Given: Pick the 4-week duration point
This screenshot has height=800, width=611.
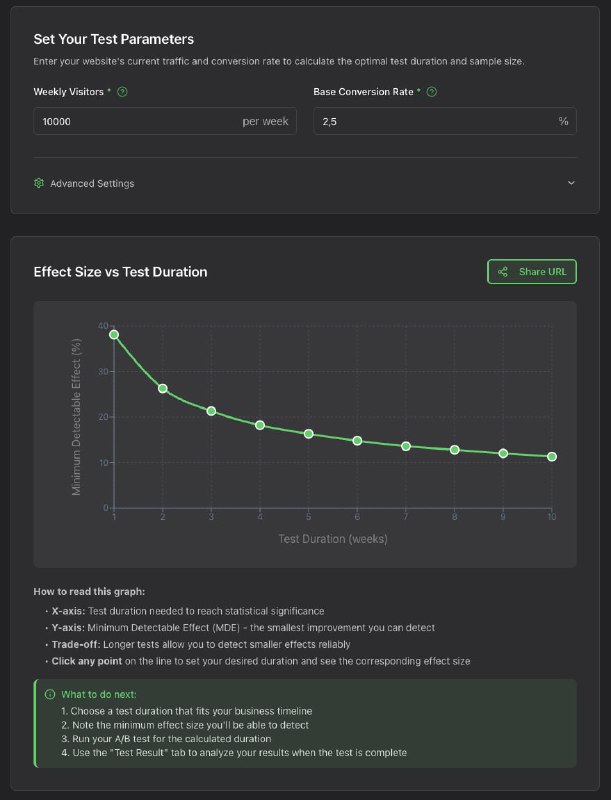Looking at the screenshot, I should 260,425.
